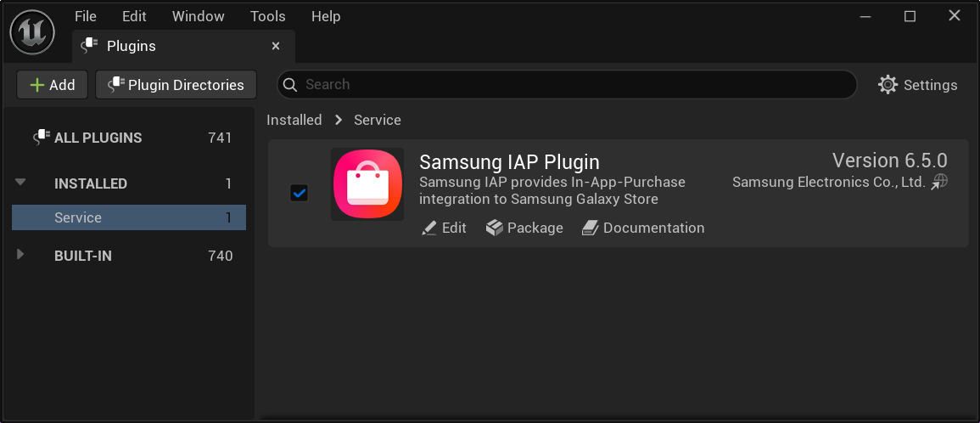Click the Add plugin button

[52, 85]
